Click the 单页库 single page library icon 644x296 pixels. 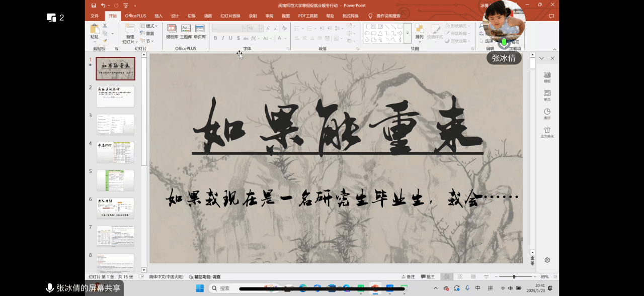click(x=200, y=30)
